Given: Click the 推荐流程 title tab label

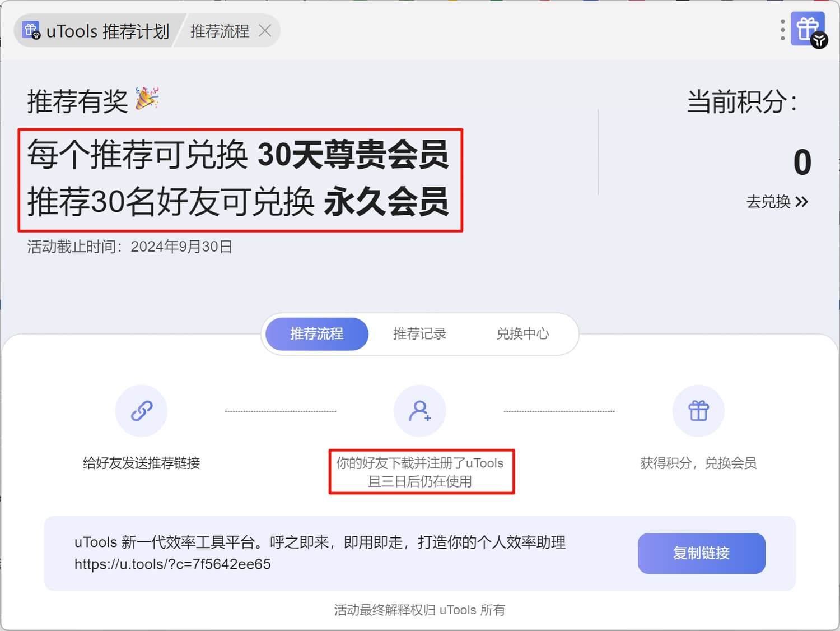Looking at the screenshot, I should click(x=220, y=31).
